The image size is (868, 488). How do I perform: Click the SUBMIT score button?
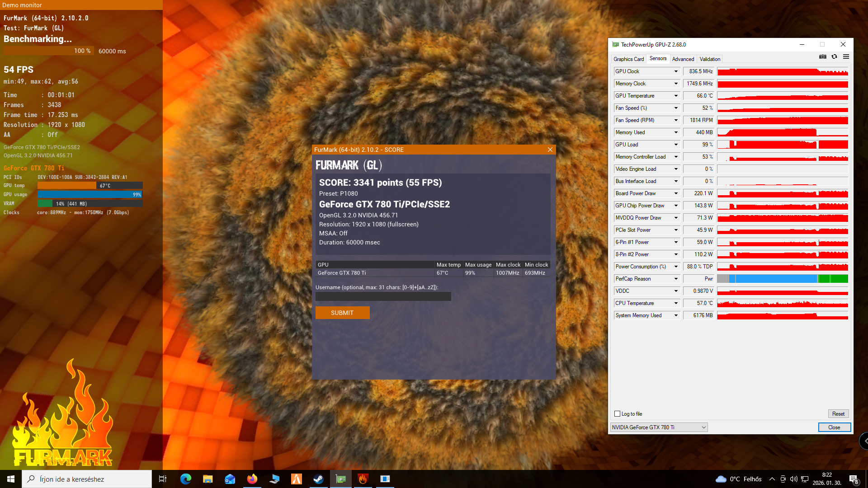coord(342,313)
